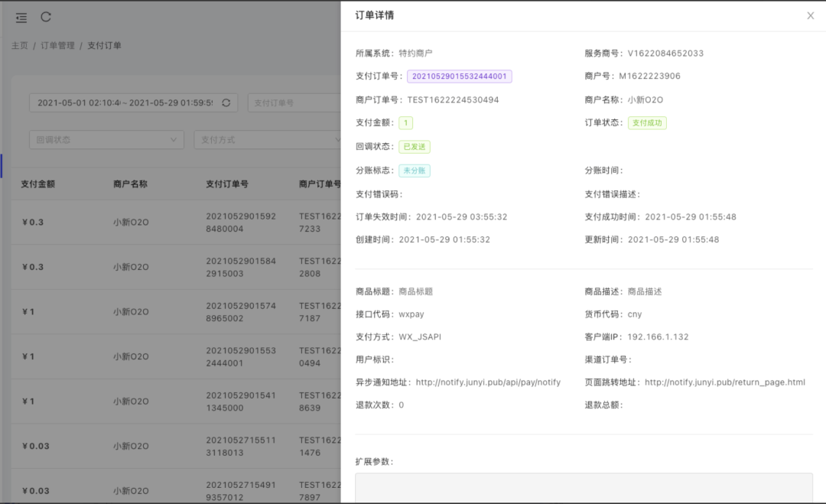The width and height of the screenshot is (826, 504).
Task: Open the date range picker
Action: pyautogui.click(x=126, y=102)
